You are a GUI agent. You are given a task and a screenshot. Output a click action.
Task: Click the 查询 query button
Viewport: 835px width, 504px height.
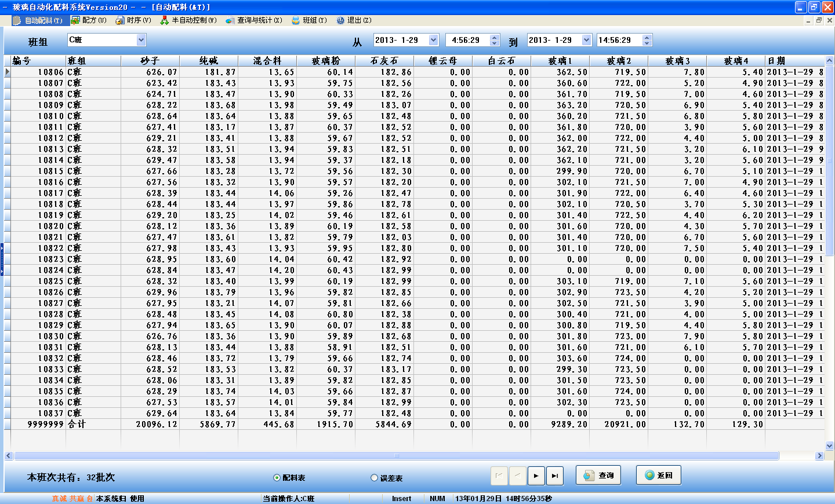pyautogui.click(x=598, y=475)
